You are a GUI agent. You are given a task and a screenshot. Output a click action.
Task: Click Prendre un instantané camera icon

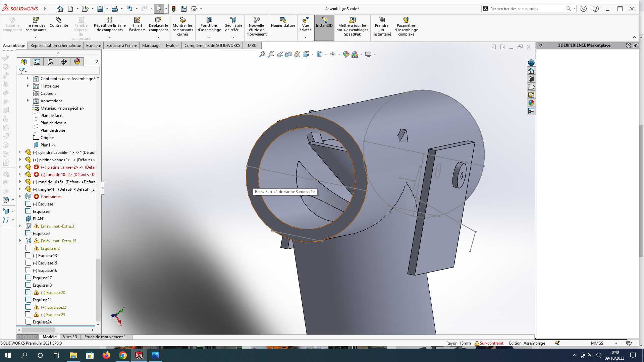[x=382, y=20]
